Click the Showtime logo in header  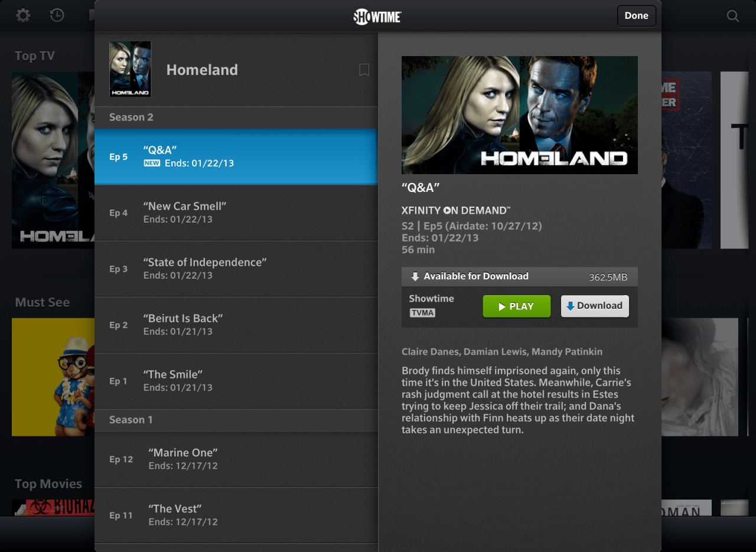(377, 17)
